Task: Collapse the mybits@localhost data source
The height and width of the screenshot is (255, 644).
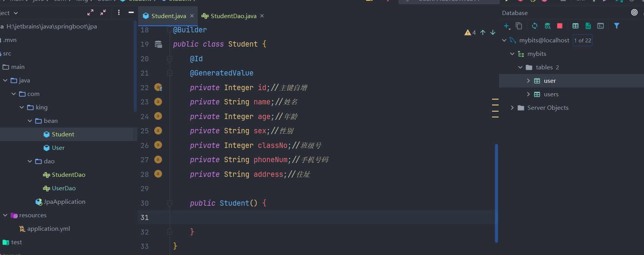Action: [x=504, y=40]
